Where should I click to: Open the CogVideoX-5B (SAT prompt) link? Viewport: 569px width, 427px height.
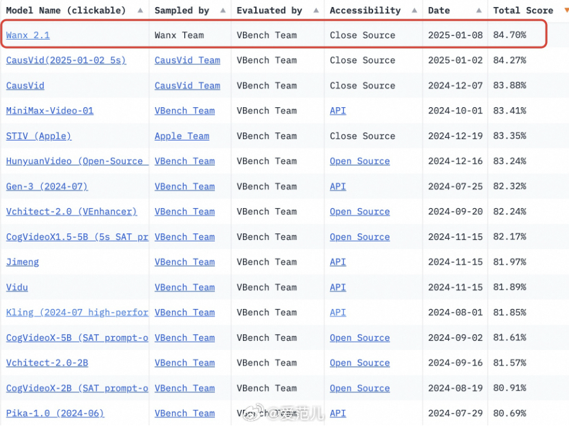click(x=77, y=338)
